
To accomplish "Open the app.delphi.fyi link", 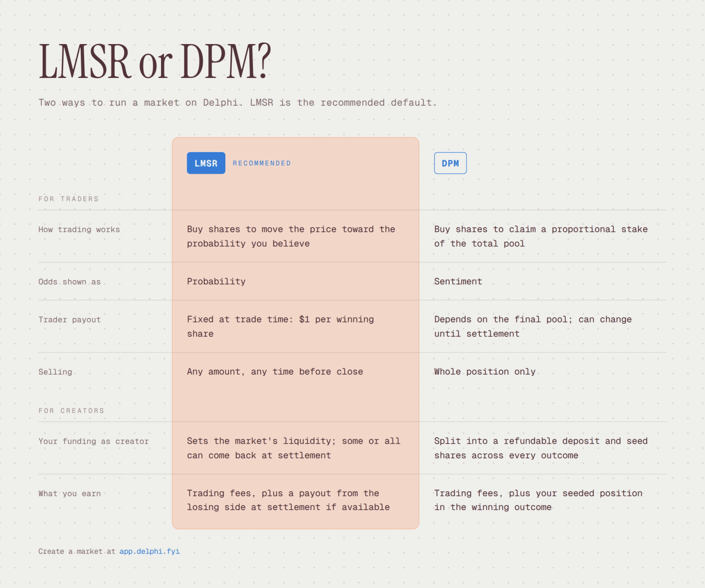I will pos(150,551).
